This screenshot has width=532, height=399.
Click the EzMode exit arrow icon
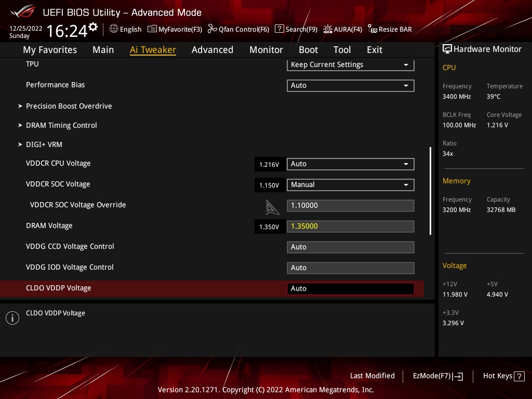tap(458, 376)
